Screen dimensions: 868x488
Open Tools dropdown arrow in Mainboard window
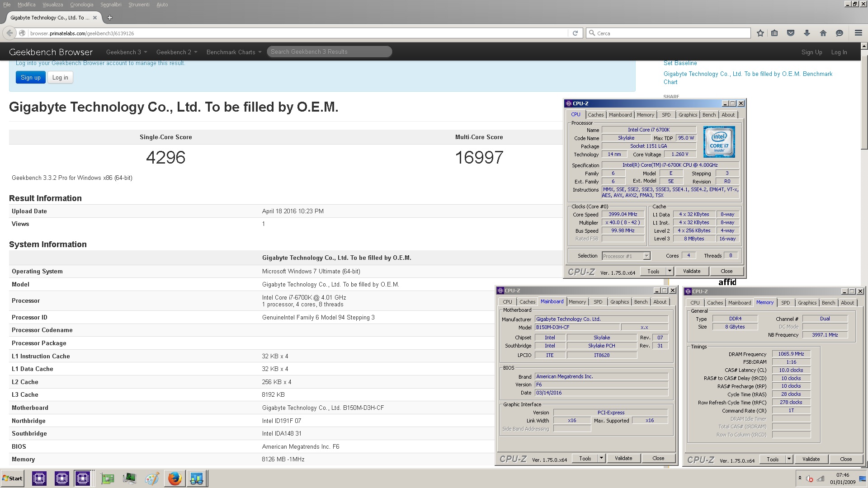click(601, 458)
